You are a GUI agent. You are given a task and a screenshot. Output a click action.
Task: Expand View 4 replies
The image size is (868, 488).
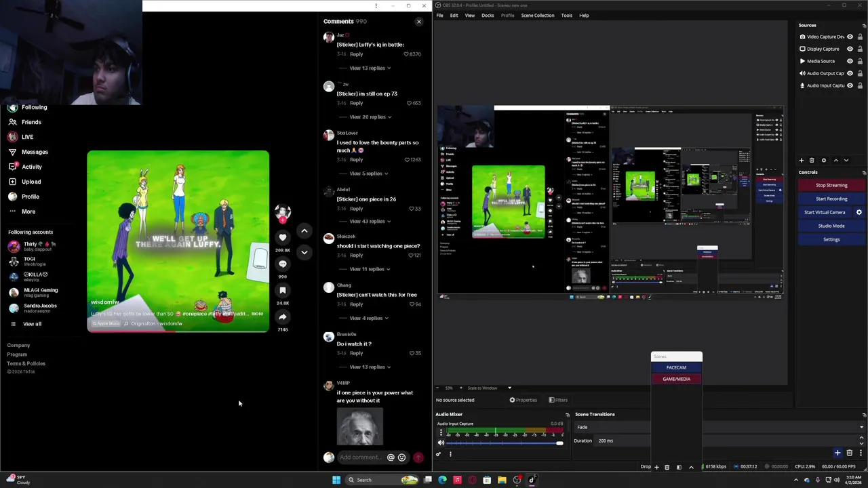tap(369, 318)
